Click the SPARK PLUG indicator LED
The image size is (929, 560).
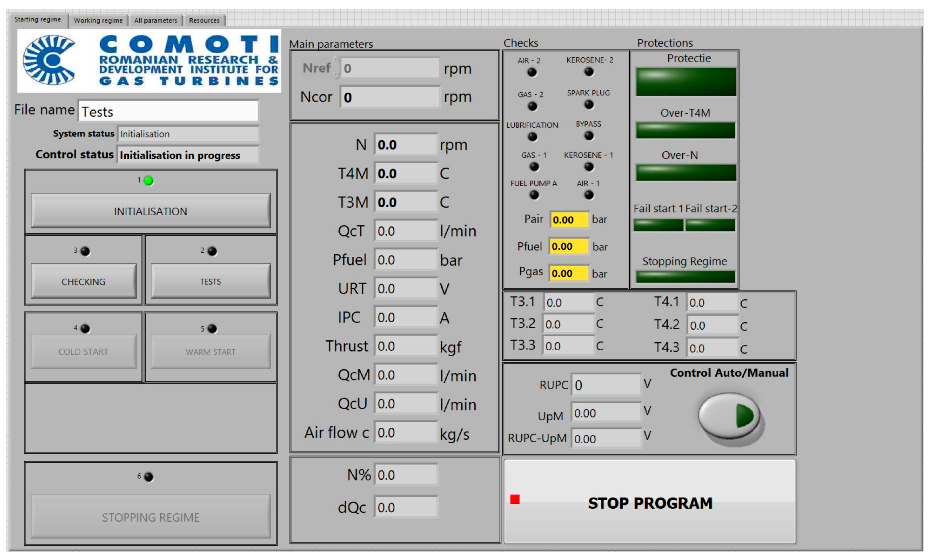tap(589, 105)
